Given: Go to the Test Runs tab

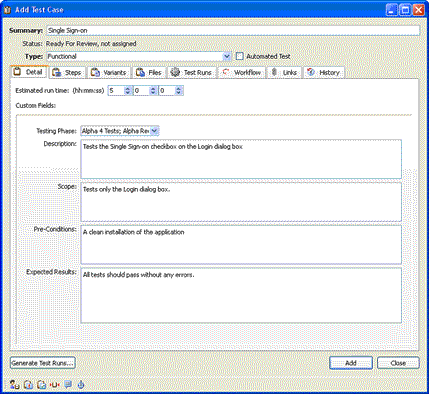Looking at the screenshot, I should (191, 73).
